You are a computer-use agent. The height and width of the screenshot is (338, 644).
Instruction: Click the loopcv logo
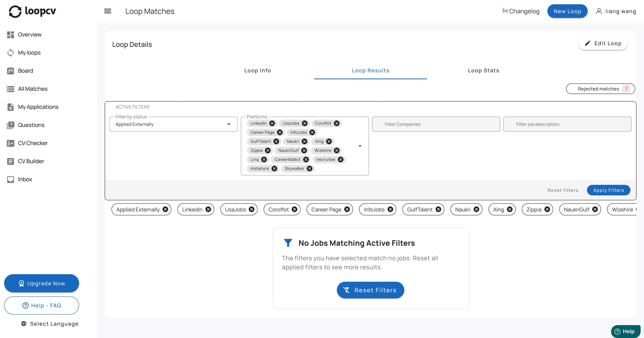click(33, 11)
